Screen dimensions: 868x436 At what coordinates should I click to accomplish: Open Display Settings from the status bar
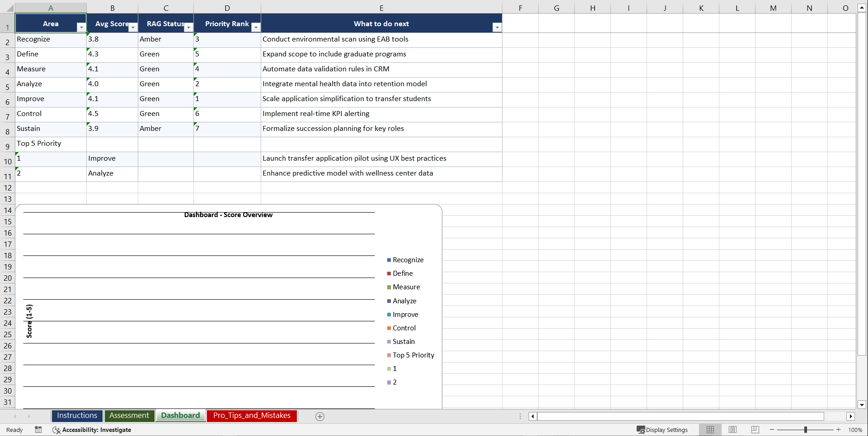click(x=663, y=430)
